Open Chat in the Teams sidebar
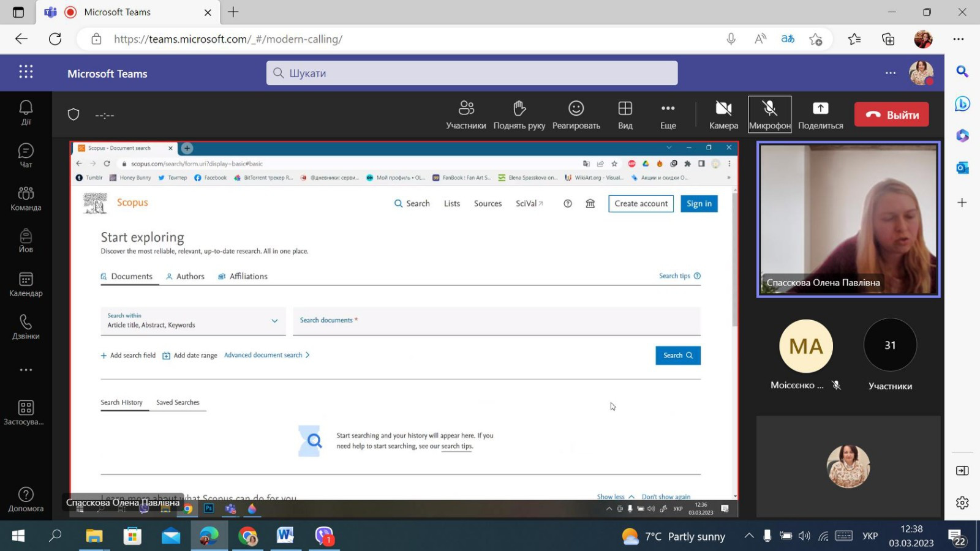The image size is (980, 551). click(x=26, y=156)
